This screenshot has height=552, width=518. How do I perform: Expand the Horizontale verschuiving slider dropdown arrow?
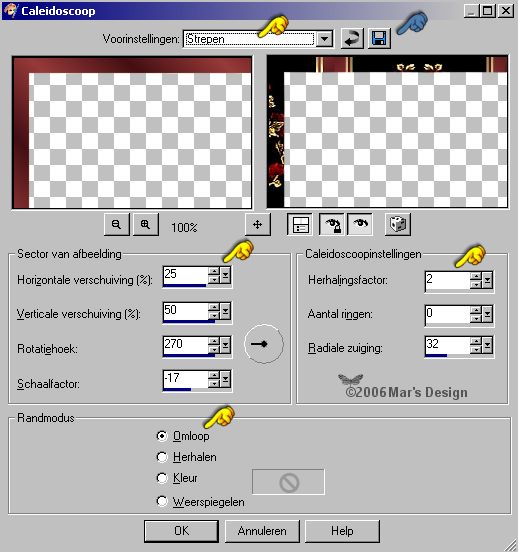pyautogui.click(x=226, y=275)
